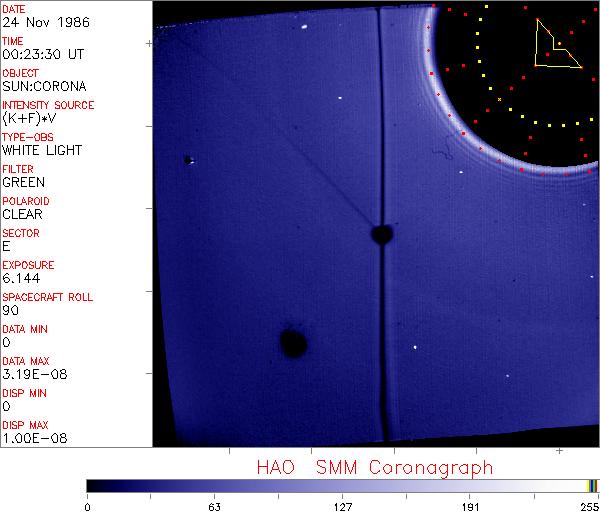Click the HAO SMM Coronagraph title

(x=375, y=468)
